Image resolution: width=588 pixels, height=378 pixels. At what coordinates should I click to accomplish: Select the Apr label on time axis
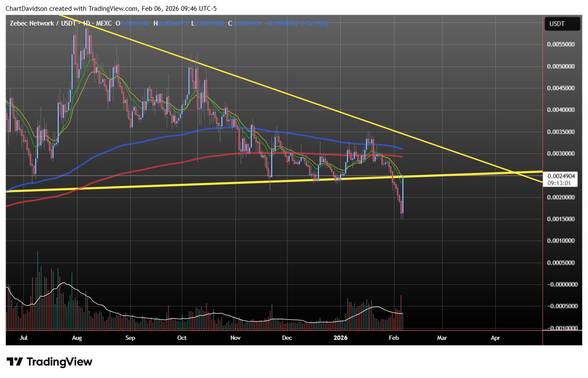(x=495, y=337)
